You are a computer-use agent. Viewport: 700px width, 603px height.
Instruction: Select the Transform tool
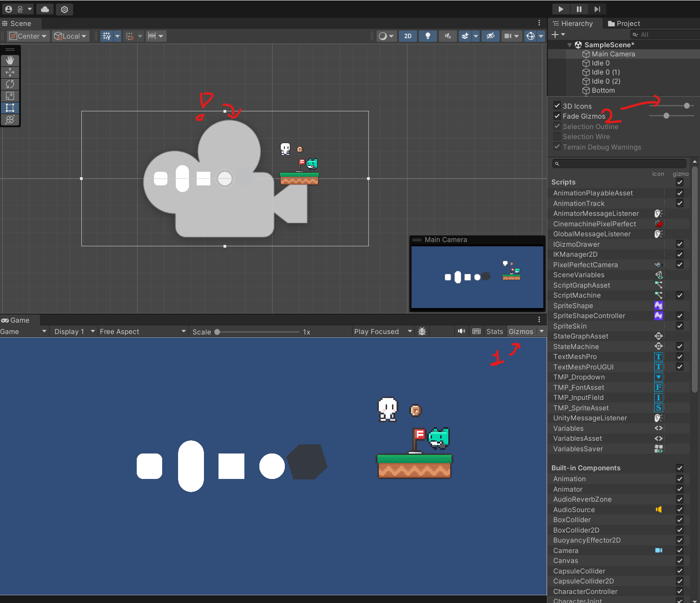10,120
